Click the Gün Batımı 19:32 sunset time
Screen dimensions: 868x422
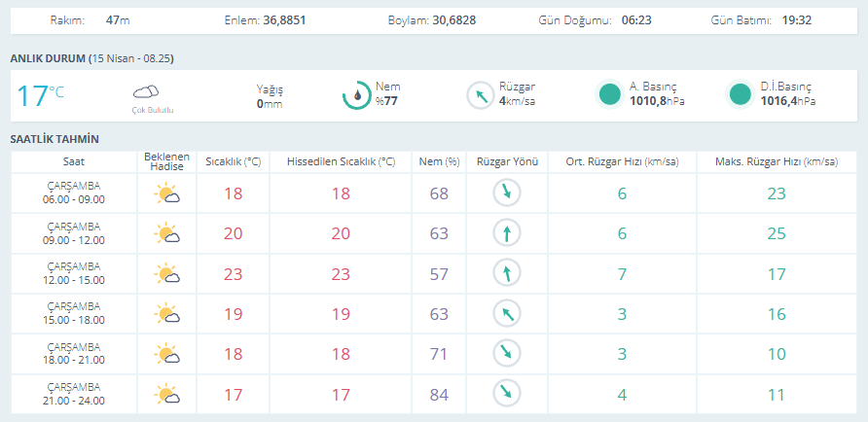pos(796,19)
